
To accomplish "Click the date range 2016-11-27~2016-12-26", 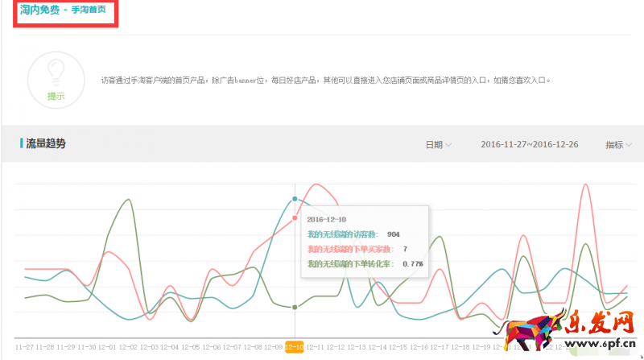I will pyautogui.click(x=528, y=144).
